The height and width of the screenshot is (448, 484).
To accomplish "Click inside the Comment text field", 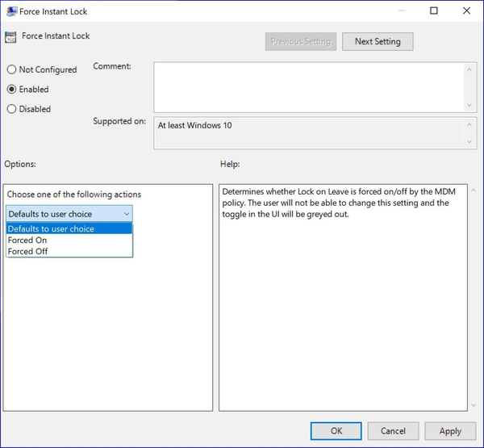I will (x=309, y=87).
